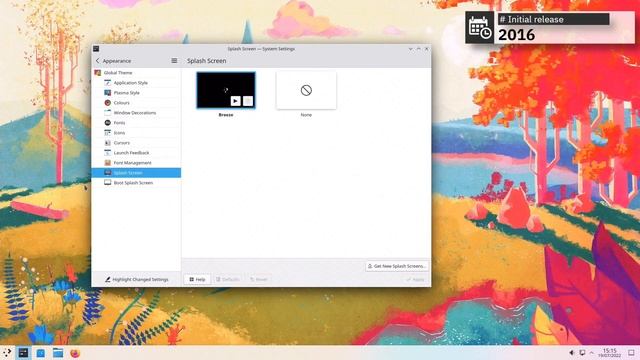This screenshot has height=360, width=640.
Task: Click the Plasma Style icon
Action: point(107,93)
